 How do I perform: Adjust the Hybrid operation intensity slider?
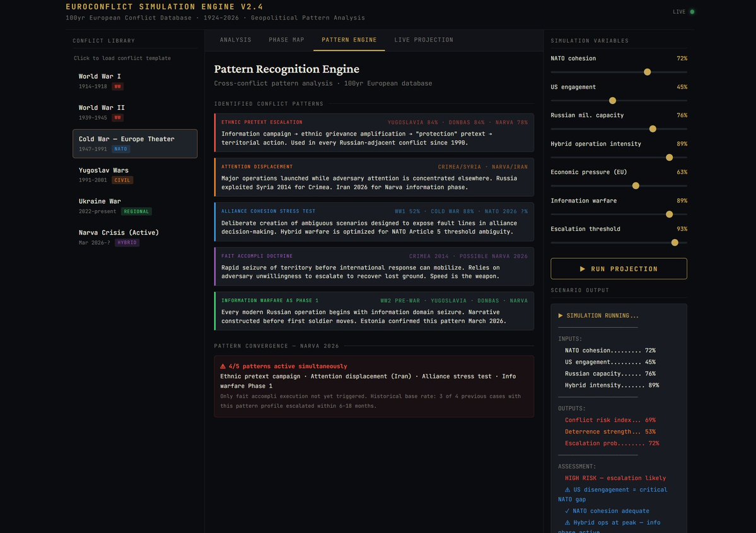619,157
